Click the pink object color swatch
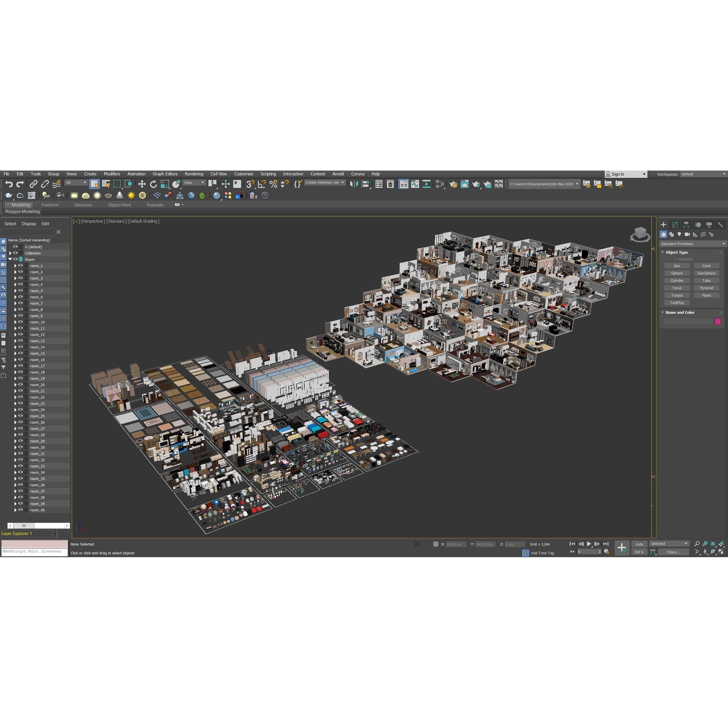Viewport: 728px width, 728px height. pyautogui.click(x=718, y=321)
